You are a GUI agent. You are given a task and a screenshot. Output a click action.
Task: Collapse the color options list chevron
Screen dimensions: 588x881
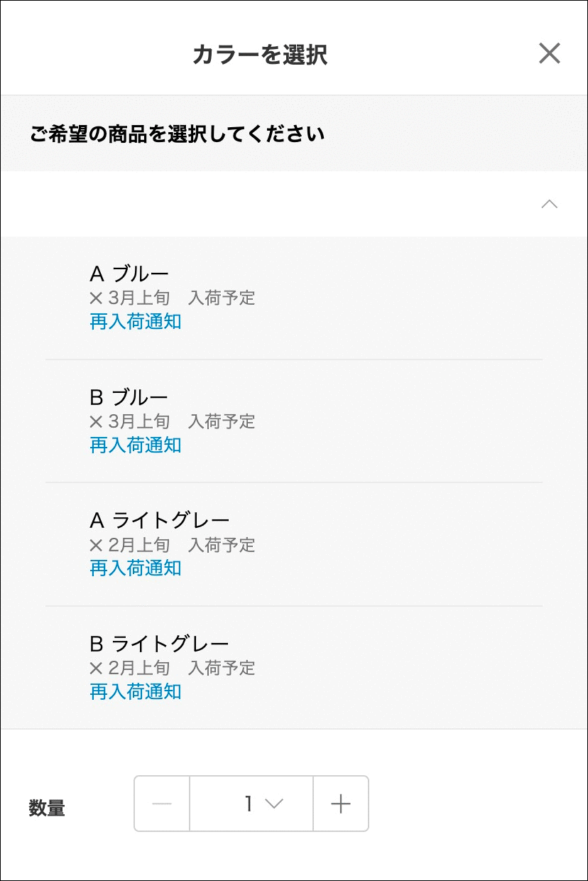point(549,205)
